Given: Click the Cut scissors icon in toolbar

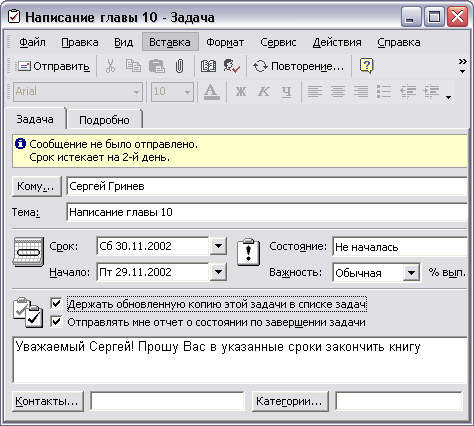Looking at the screenshot, I should 110,66.
